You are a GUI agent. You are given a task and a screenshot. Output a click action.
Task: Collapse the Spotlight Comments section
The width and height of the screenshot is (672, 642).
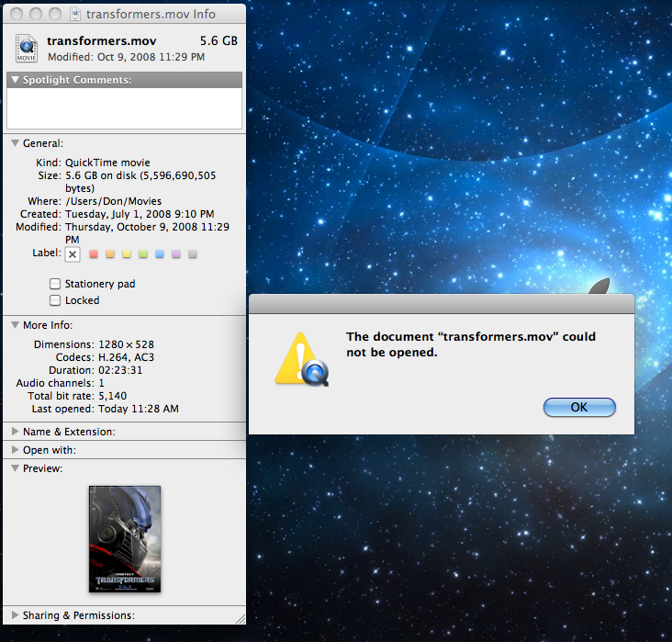(x=15, y=80)
